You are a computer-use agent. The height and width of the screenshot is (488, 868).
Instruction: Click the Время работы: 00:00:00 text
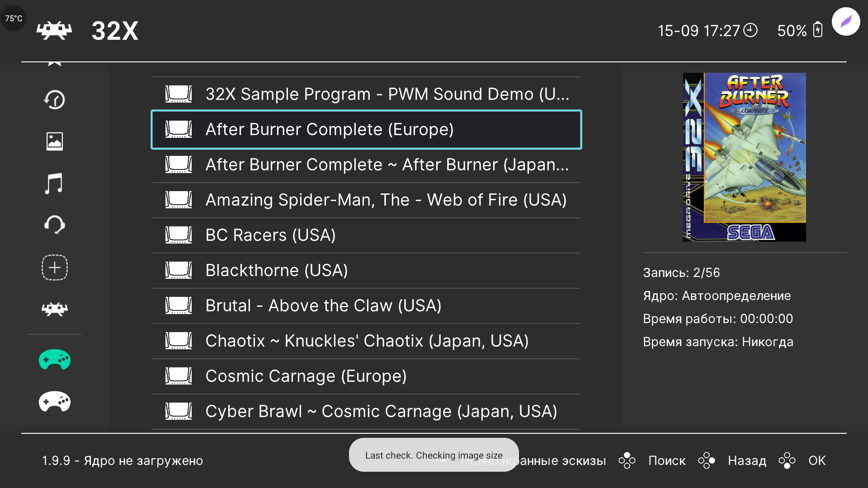(718, 319)
